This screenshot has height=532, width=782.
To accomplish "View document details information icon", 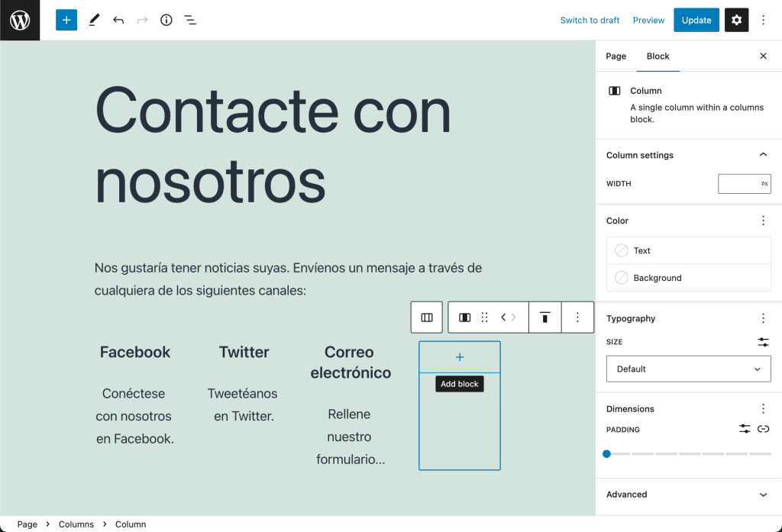I will 166,20.
